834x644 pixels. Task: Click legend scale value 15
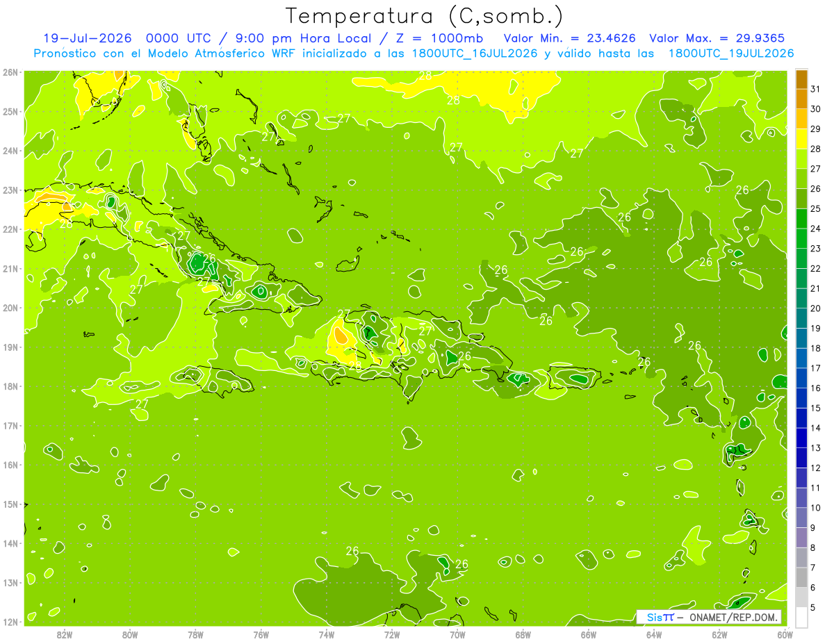(x=815, y=408)
